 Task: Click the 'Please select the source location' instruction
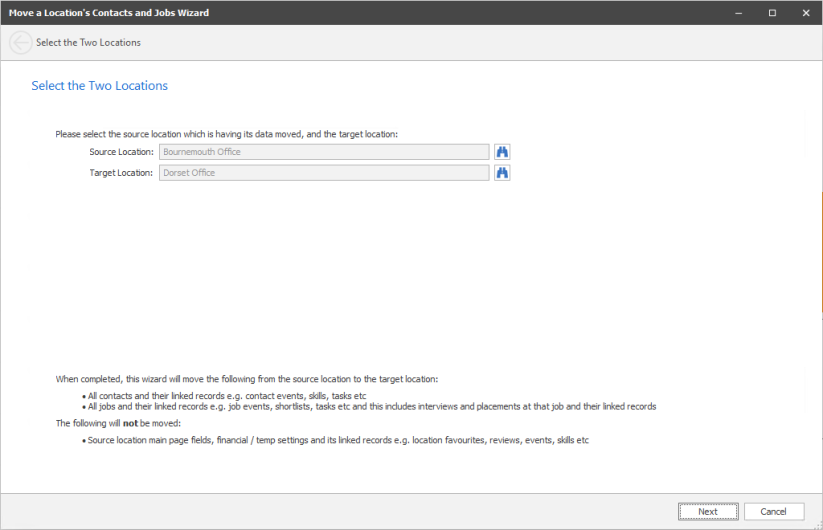click(226, 134)
